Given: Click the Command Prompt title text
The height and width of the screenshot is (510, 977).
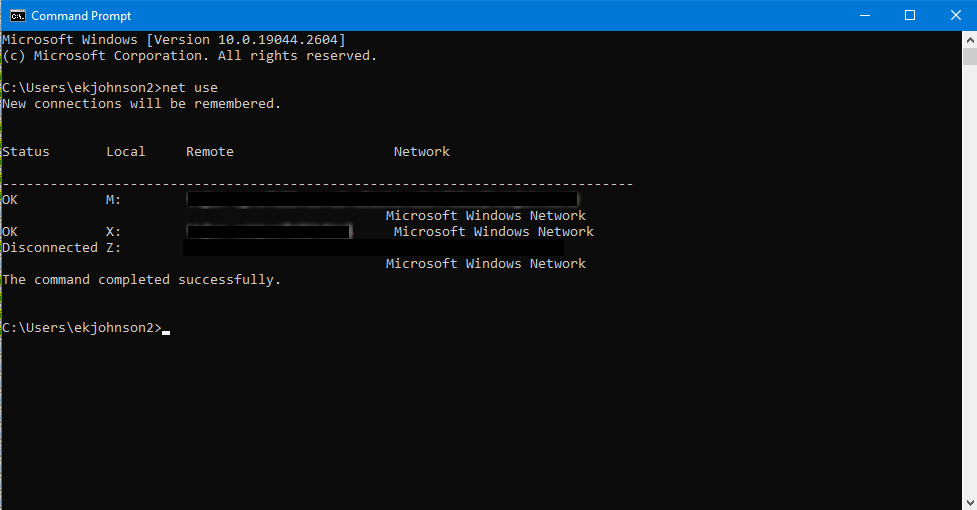Looking at the screenshot, I should coord(81,16).
